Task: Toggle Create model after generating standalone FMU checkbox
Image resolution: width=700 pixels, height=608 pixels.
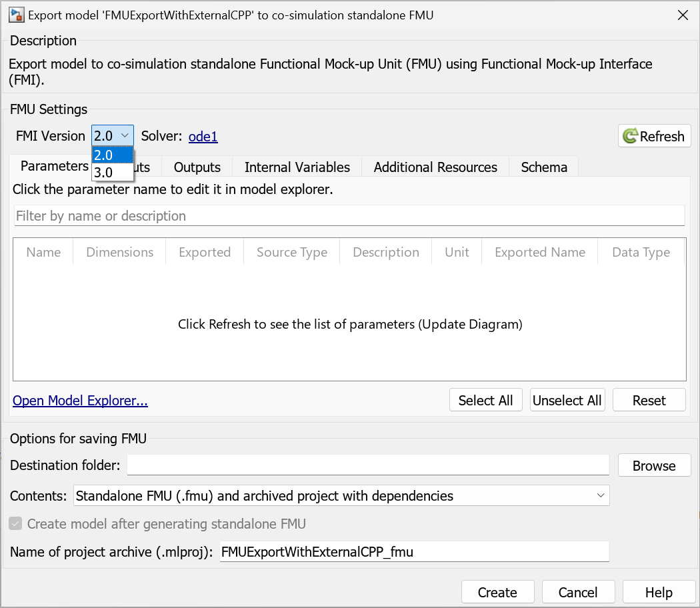Action: pos(15,524)
